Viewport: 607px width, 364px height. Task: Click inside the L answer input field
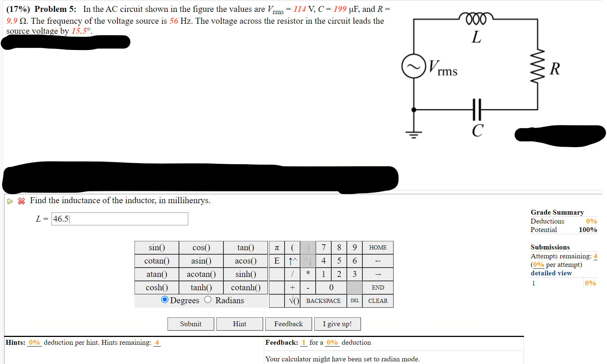pos(119,219)
